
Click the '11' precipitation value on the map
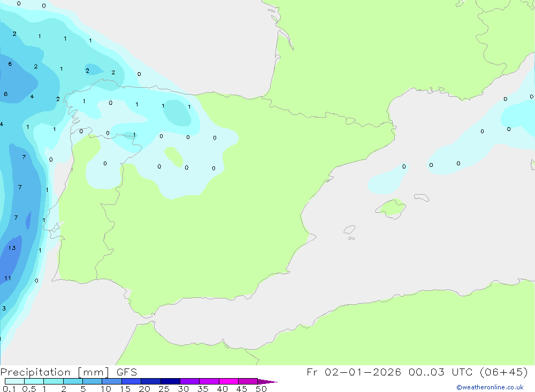point(7,279)
